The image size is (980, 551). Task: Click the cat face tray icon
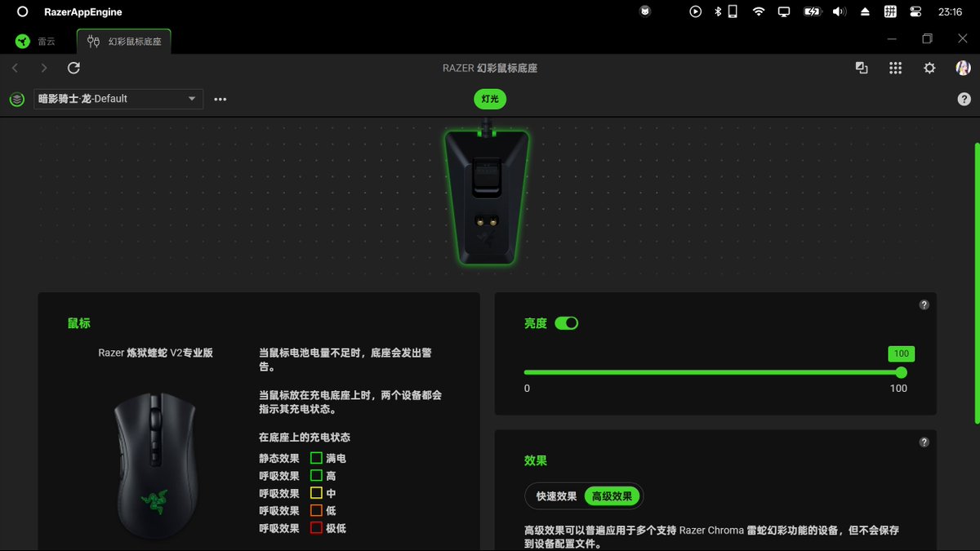coord(644,11)
